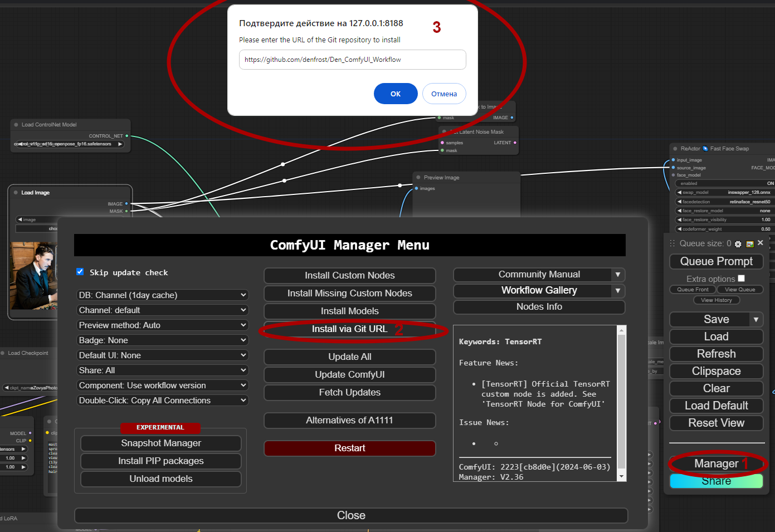Click Install Custom Nodes
Viewport: 775px width, 532px height.
coord(350,275)
